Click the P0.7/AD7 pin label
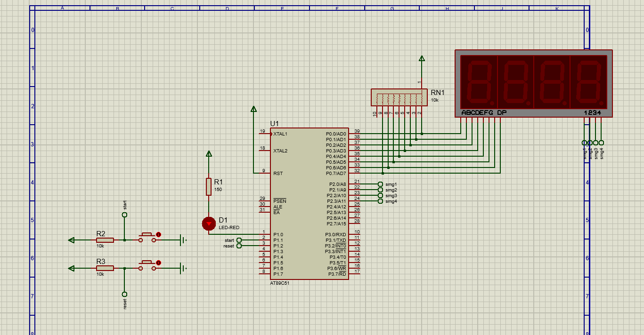The width and height of the screenshot is (644, 335). click(336, 174)
